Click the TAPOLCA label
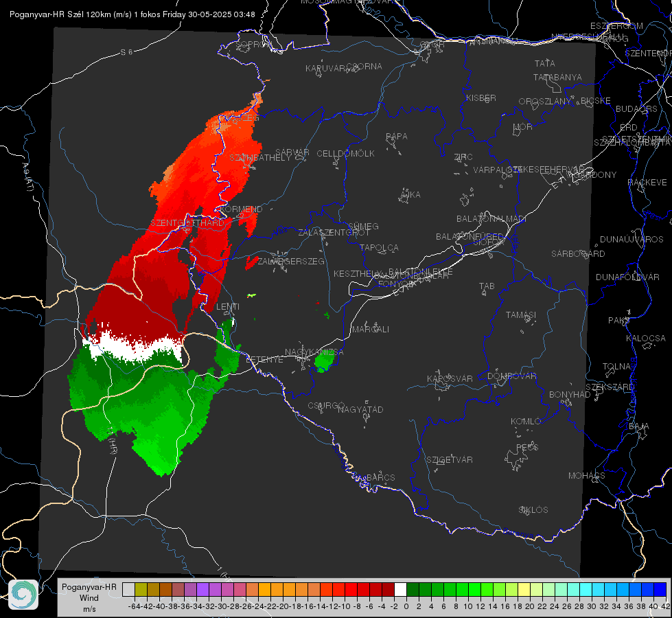 [x=379, y=247]
